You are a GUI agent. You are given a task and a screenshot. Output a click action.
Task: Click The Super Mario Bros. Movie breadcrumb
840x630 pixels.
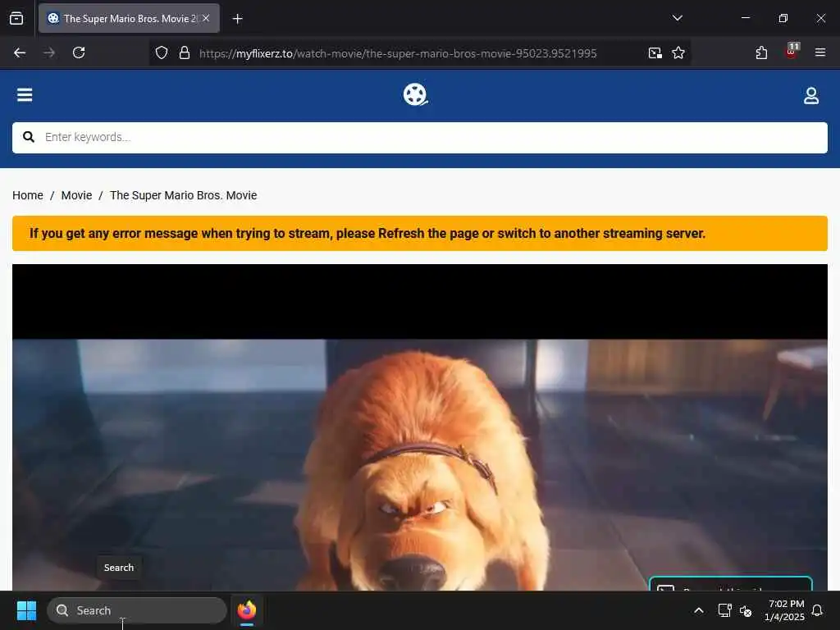point(183,195)
